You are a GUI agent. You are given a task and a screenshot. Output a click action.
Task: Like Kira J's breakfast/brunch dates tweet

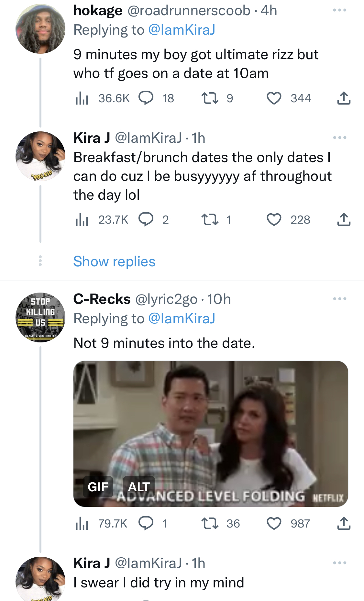pos(274,220)
